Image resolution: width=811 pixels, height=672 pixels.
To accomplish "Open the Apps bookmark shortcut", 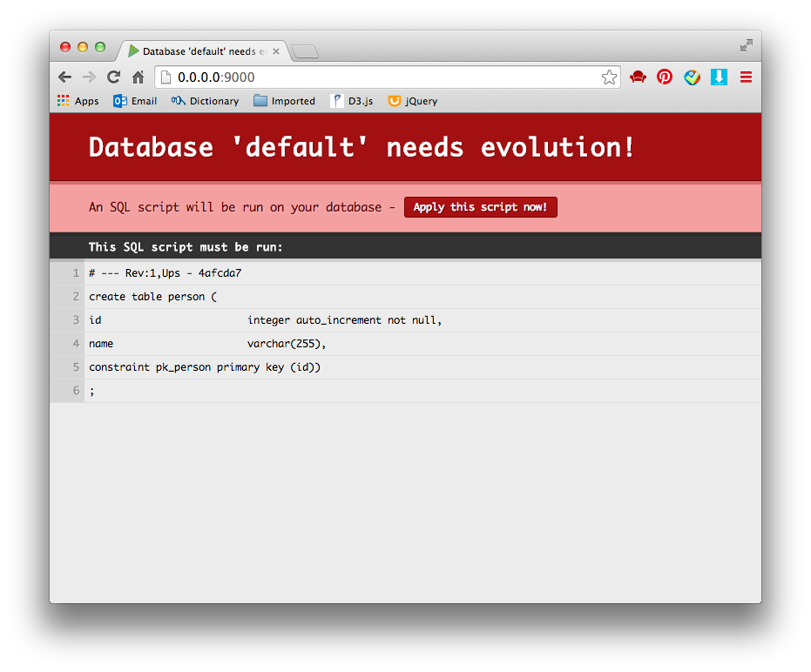I will [x=78, y=101].
